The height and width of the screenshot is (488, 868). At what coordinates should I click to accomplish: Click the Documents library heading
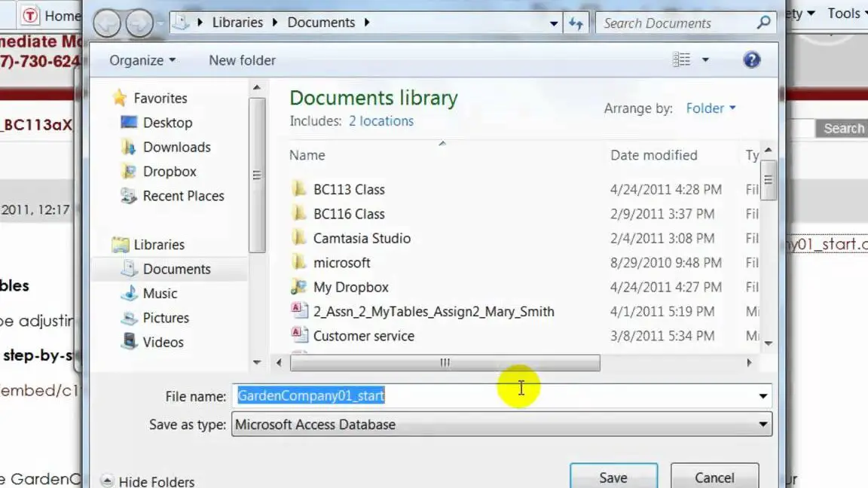point(374,98)
